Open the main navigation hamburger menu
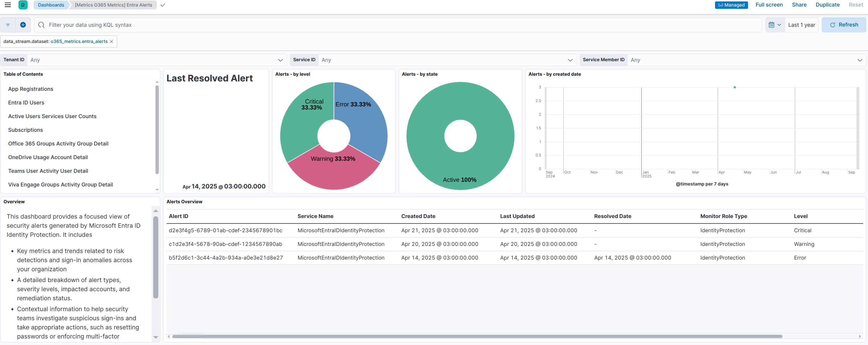868x345 pixels. (7, 5)
